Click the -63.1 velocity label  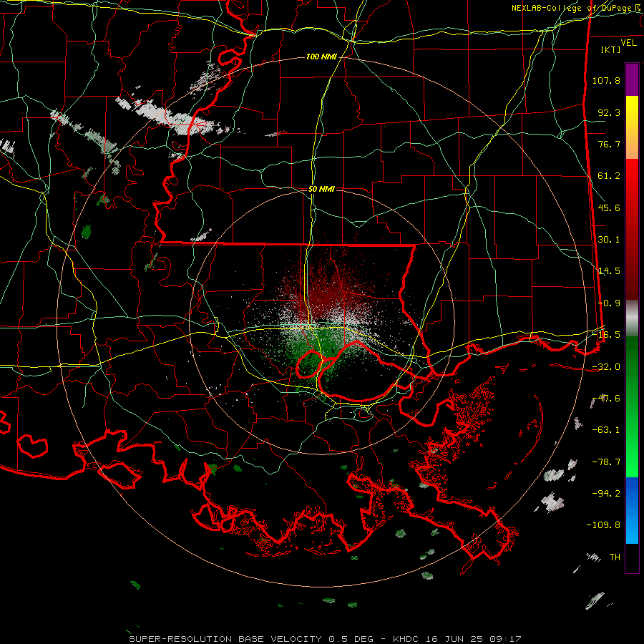606,430
